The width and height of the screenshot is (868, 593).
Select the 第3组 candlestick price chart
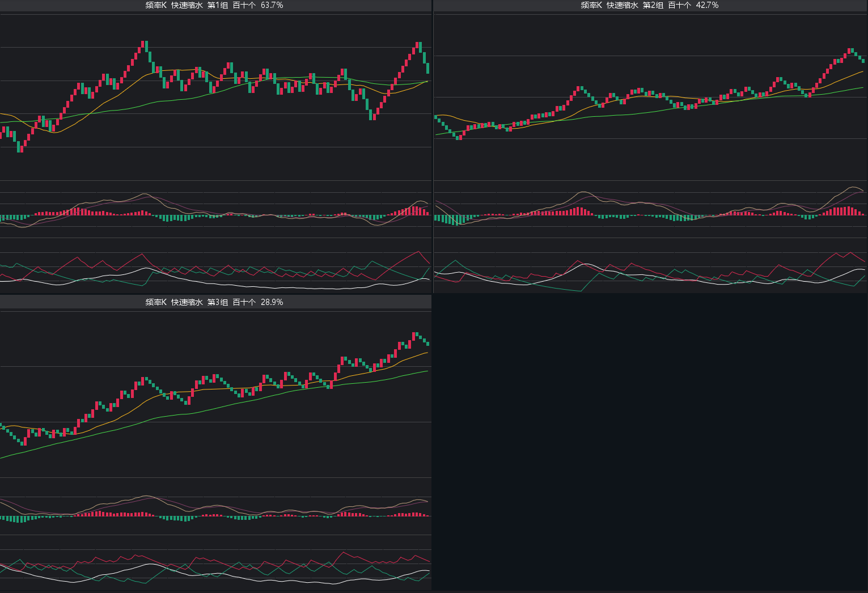click(x=215, y=393)
